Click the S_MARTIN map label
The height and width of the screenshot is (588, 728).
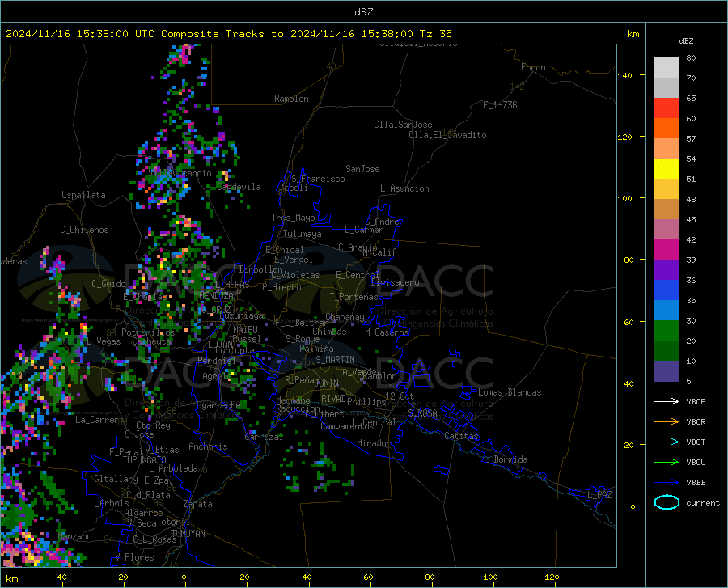pos(335,360)
